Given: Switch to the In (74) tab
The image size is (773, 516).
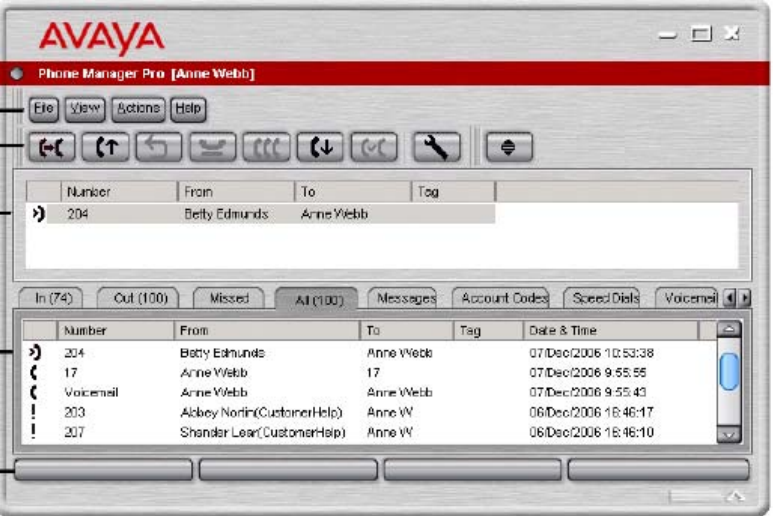Looking at the screenshot, I should point(51,298).
